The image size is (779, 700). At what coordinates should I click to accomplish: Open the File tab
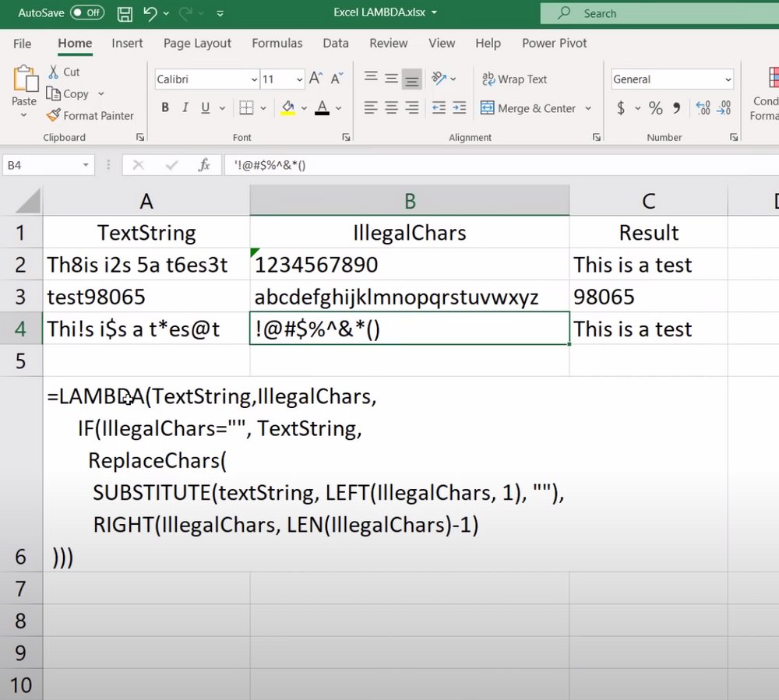(23, 44)
